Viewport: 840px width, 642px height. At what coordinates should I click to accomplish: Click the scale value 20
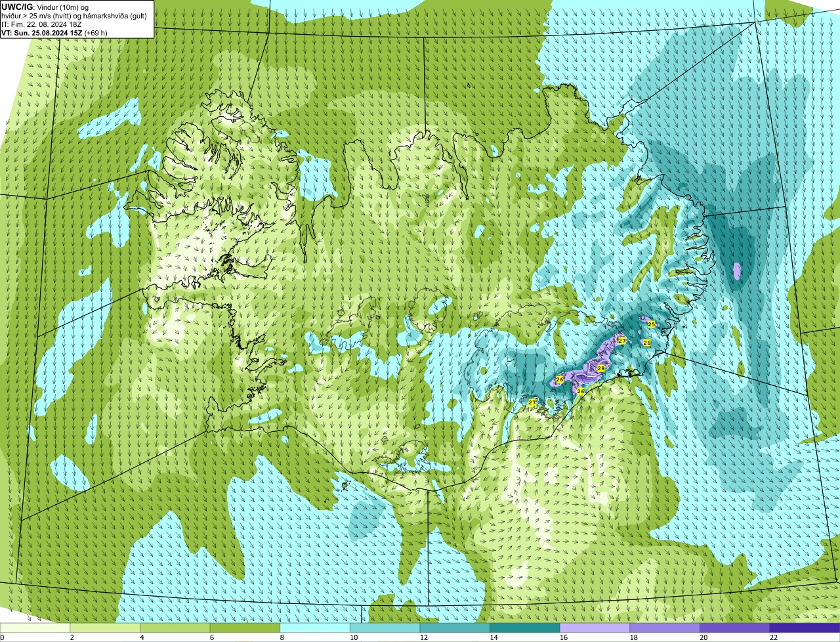pyautogui.click(x=703, y=637)
